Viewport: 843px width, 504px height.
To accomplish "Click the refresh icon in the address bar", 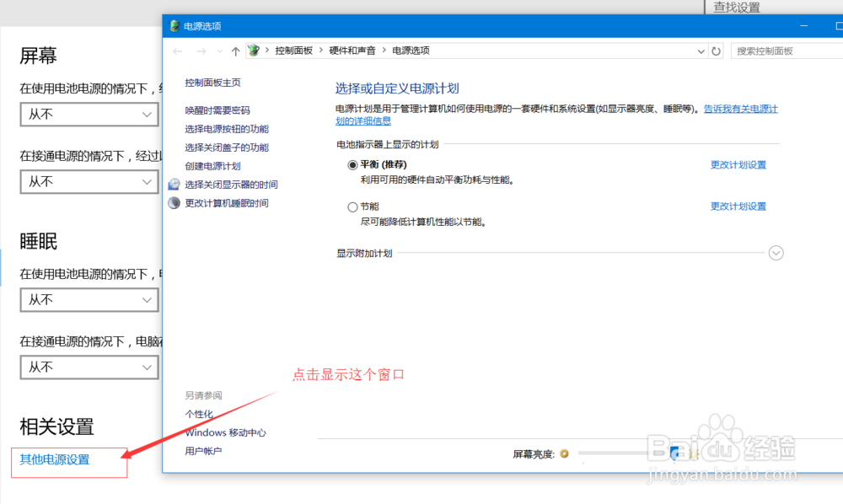I will [716, 51].
